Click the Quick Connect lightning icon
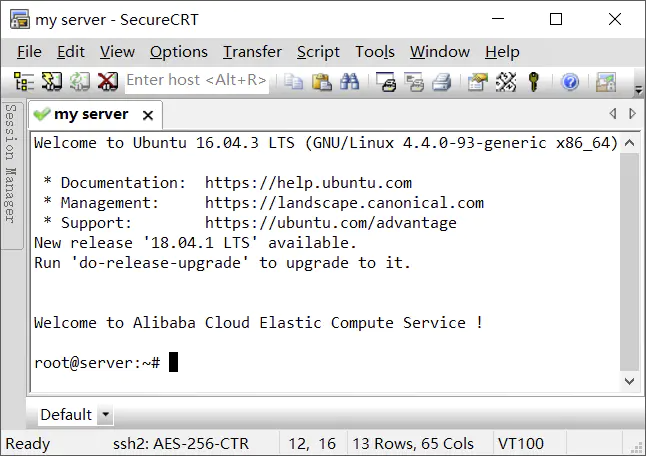Image resolution: width=646 pixels, height=457 pixels. [x=52, y=81]
